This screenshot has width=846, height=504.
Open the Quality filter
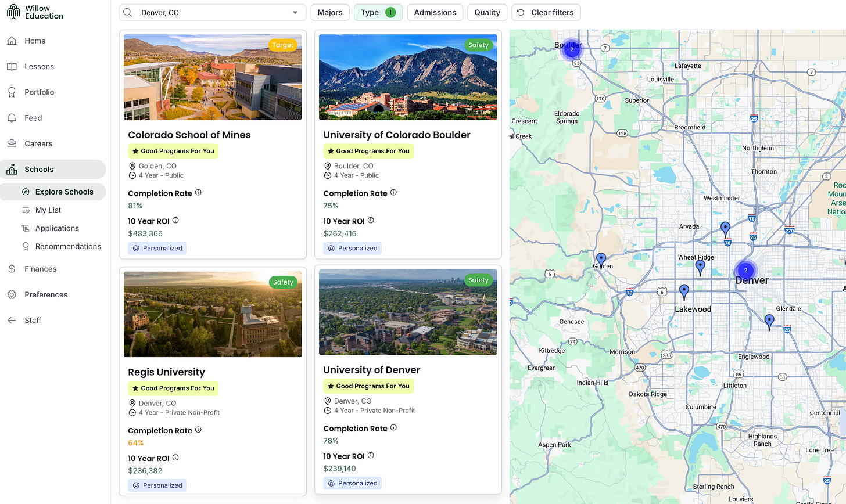487,12
